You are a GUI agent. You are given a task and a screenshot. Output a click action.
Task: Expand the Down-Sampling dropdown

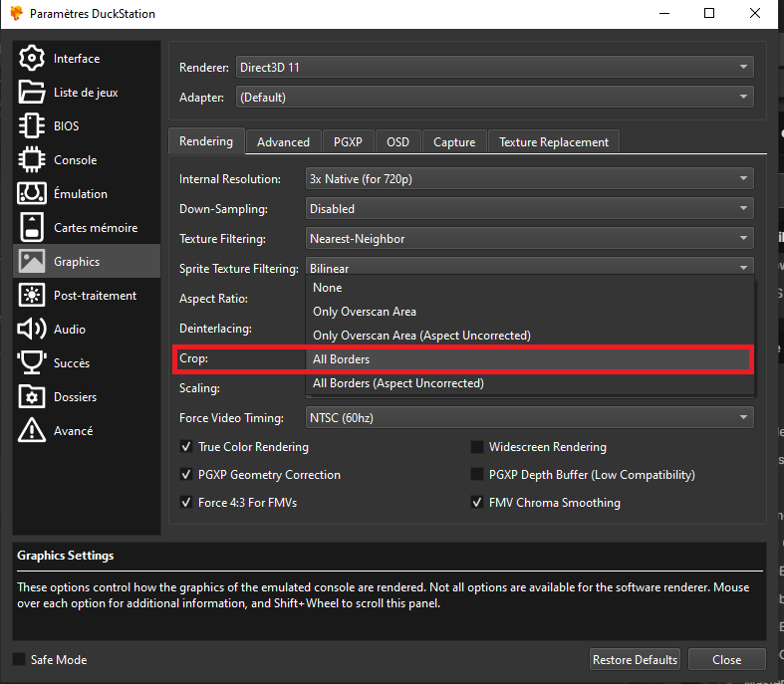point(530,209)
